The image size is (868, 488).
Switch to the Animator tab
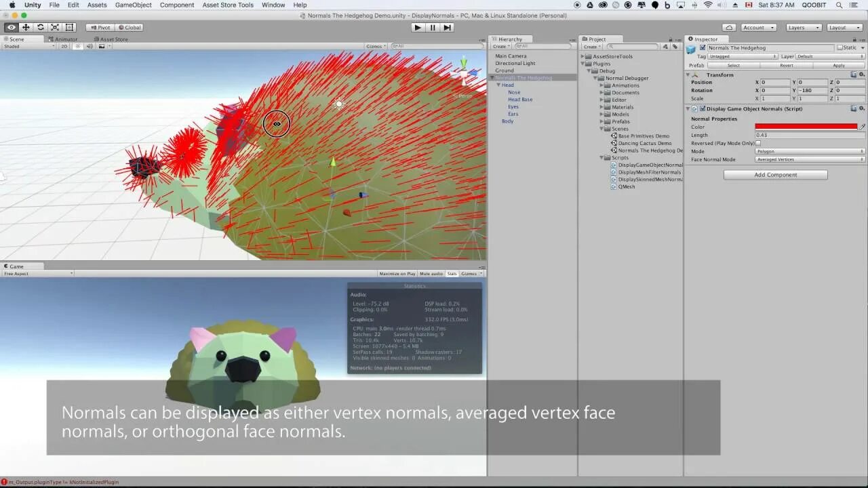click(63, 39)
